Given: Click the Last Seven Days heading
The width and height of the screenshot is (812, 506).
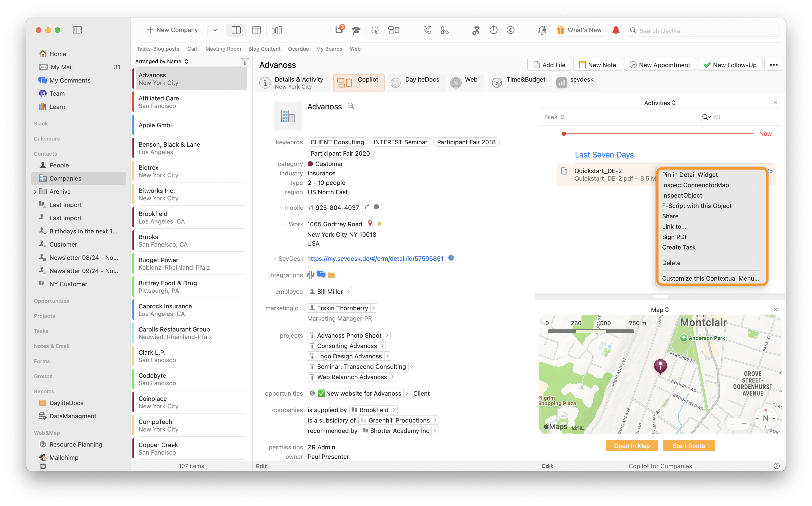Looking at the screenshot, I should pos(604,155).
